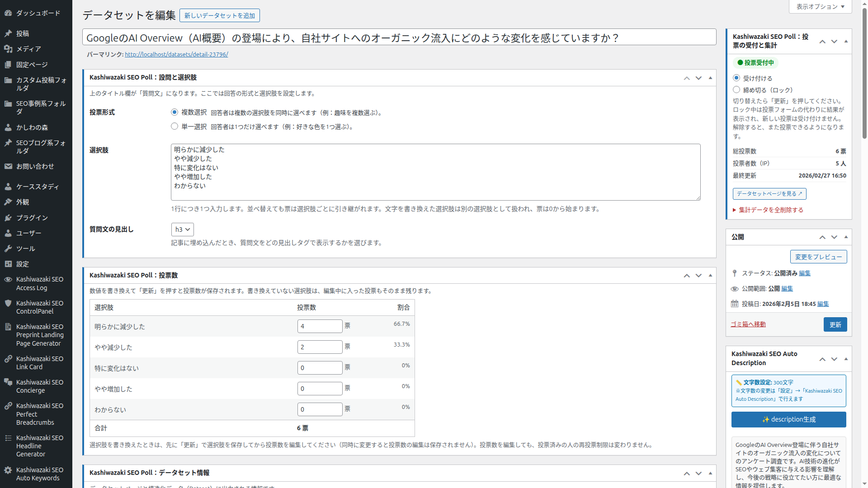The height and width of the screenshot is (488, 868).
Task: Open the Tools wrench icon
Action: coord(8,249)
